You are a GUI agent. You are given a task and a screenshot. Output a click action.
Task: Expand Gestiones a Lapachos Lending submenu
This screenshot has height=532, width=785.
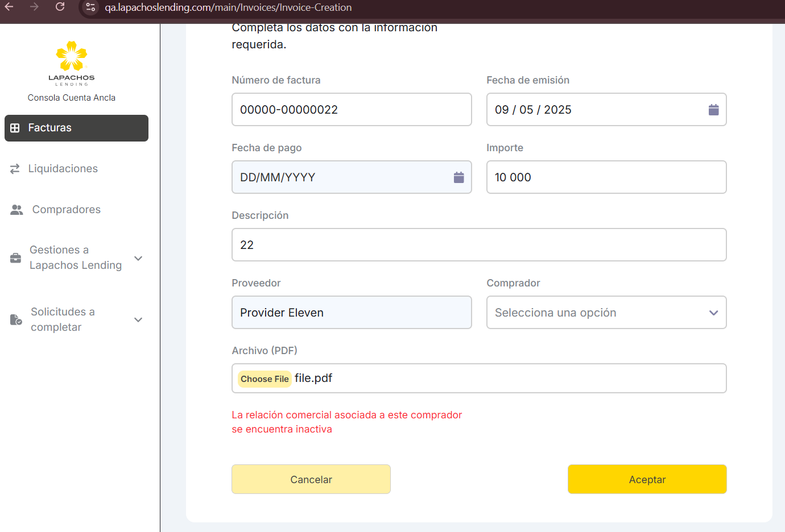coord(138,258)
